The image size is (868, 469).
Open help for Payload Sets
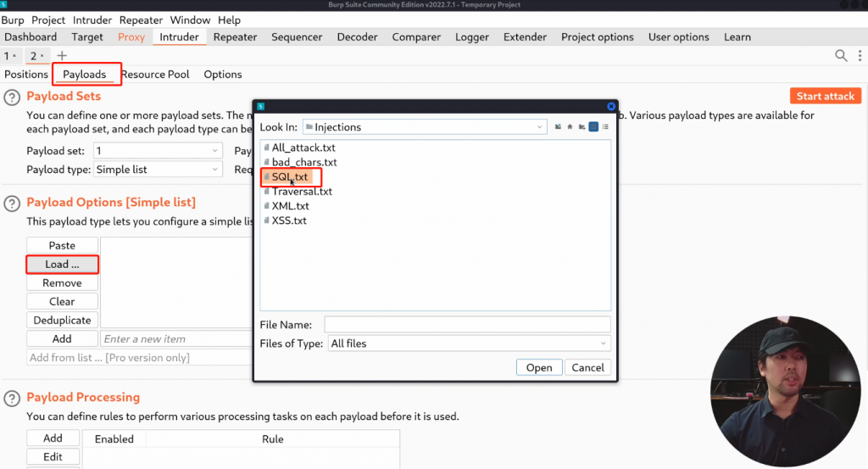12,98
